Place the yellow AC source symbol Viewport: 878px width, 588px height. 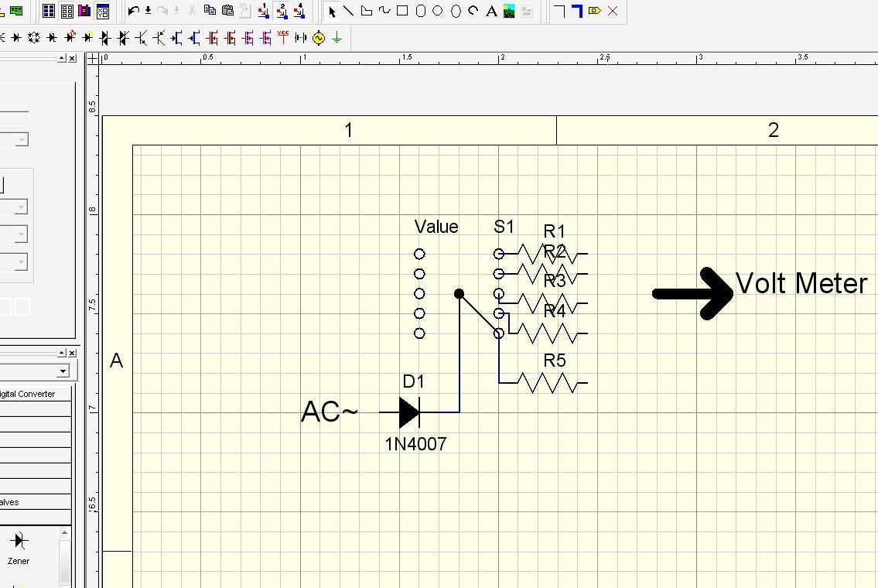point(319,37)
